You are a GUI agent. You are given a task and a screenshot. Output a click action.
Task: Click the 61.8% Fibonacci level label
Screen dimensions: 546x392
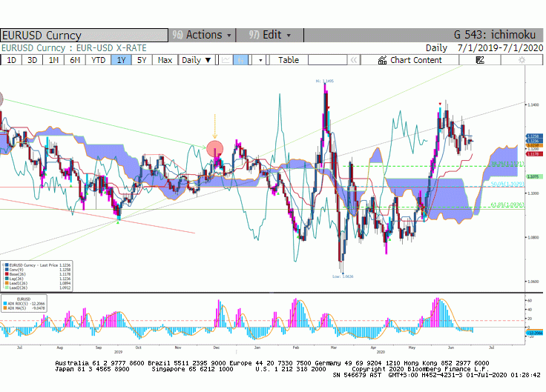coord(507,205)
